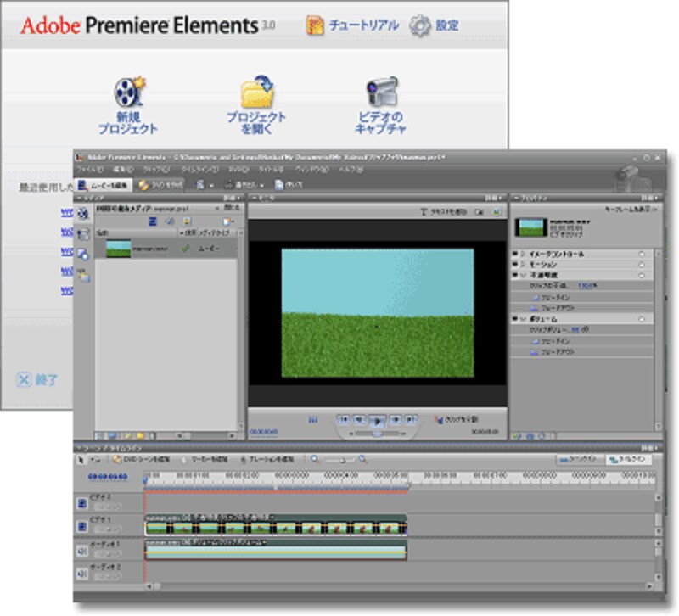Open the チュートリアル tutorial icon

[x=317, y=25]
